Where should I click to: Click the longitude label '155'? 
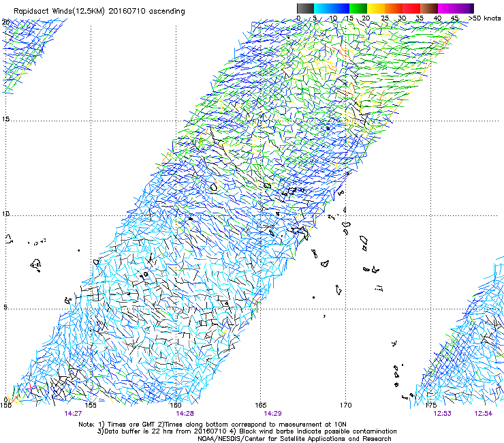pos(91,405)
